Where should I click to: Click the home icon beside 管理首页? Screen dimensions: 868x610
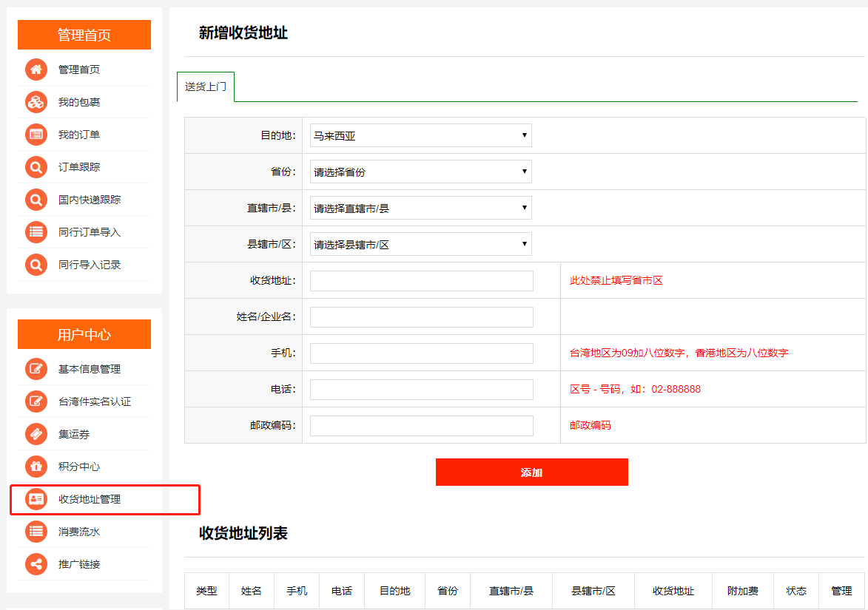coord(36,70)
